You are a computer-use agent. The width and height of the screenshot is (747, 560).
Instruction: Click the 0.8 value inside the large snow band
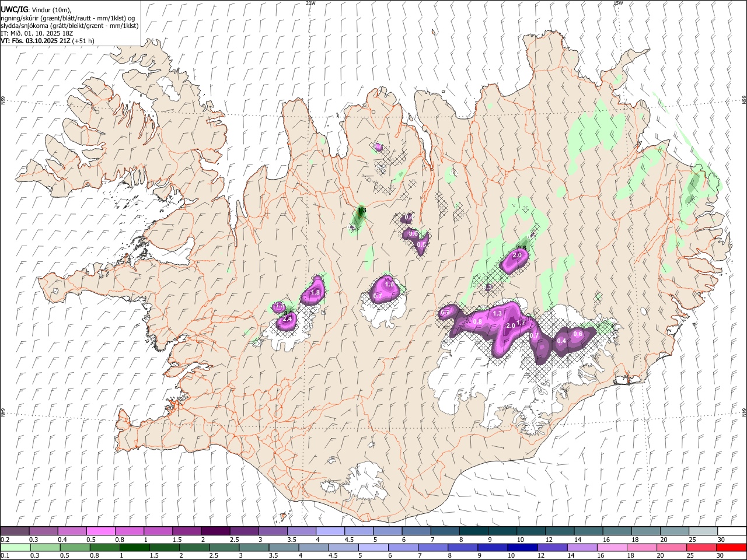click(x=477, y=322)
